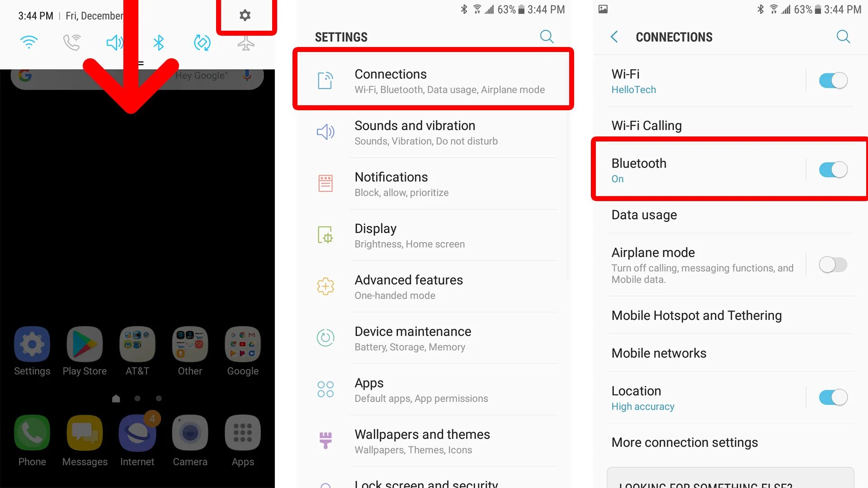Tap the Notifications settings icon
This screenshot has height=488, width=868.
click(x=325, y=183)
